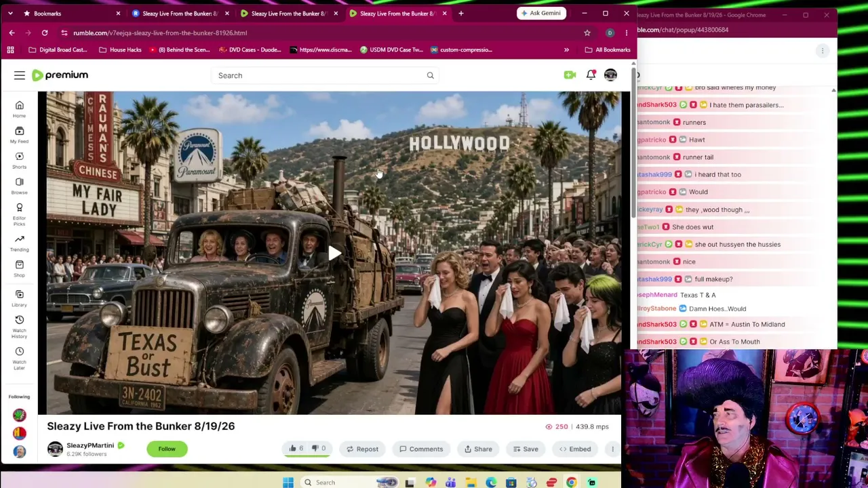Open the Rumble user avatar menu
This screenshot has width=868, height=488.
(x=611, y=75)
